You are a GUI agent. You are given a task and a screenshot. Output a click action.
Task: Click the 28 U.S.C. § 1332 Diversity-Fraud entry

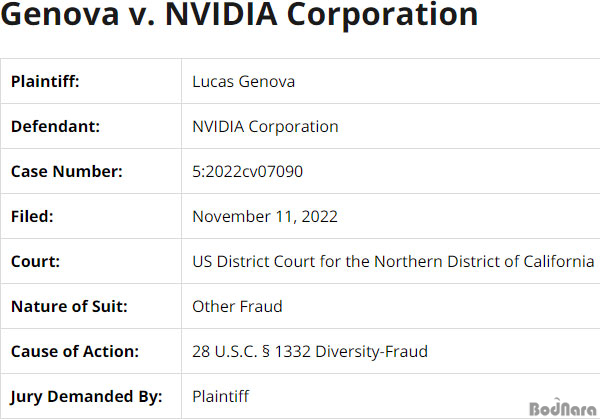pyautogui.click(x=310, y=351)
